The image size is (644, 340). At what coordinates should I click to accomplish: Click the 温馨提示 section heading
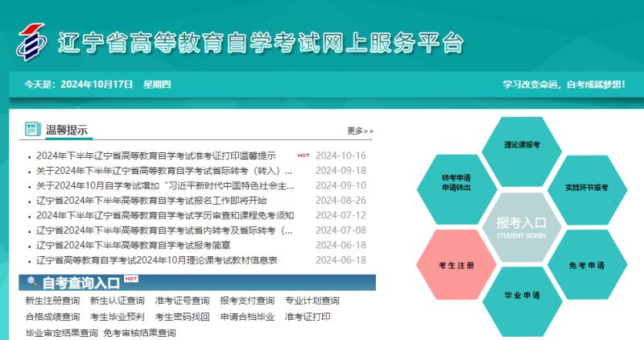click(x=67, y=131)
